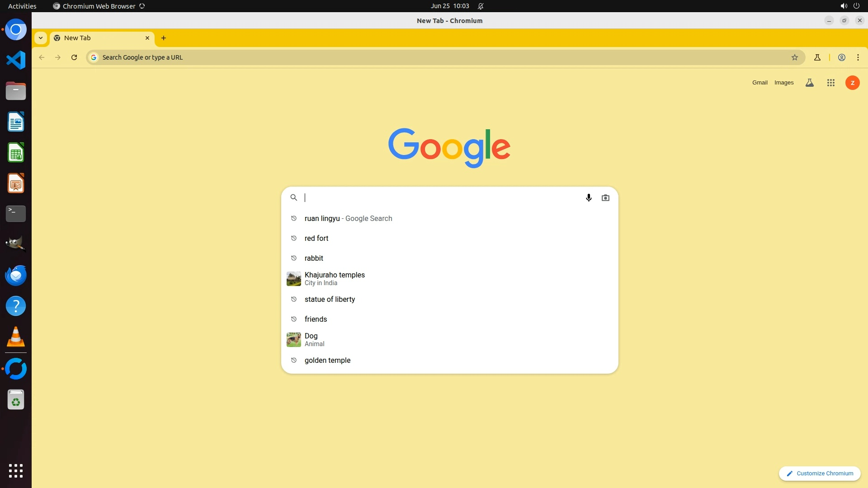Expand the tab search dropdown
The width and height of the screenshot is (868, 488).
click(41, 38)
